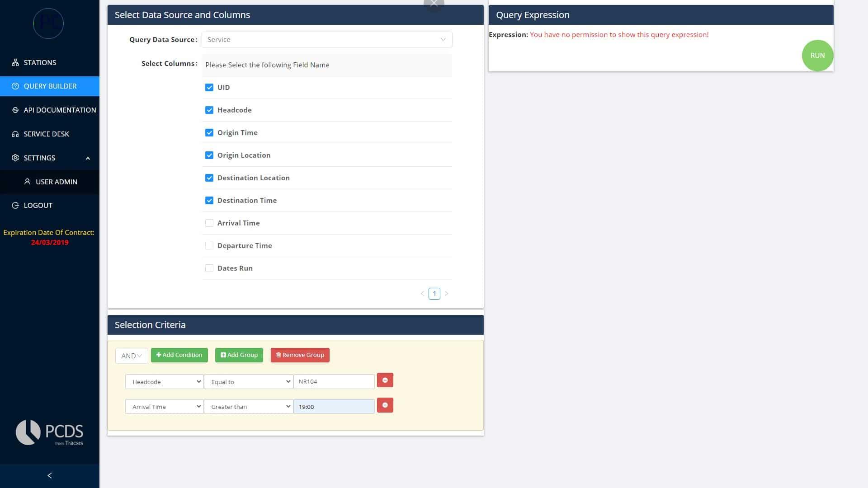Click the API Documentation icon
The width and height of the screenshot is (868, 488).
pyautogui.click(x=15, y=110)
